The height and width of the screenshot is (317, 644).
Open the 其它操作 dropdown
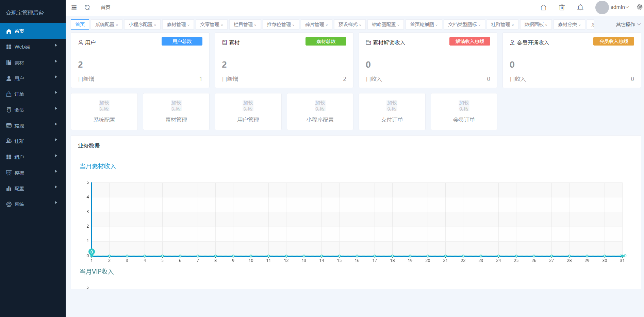coord(628,24)
